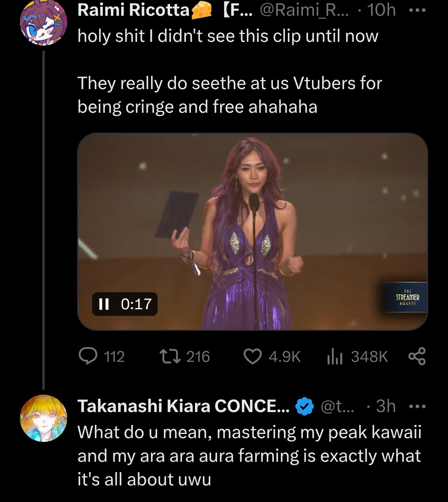This screenshot has height=502, width=448.
Task: Open Raimi's post text about Vtubers
Action: click(229, 95)
